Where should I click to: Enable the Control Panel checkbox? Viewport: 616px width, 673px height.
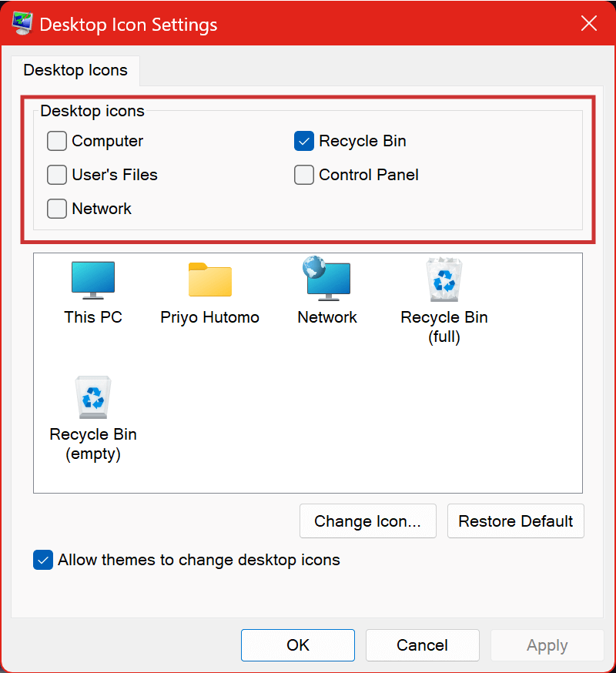(304, 175)
